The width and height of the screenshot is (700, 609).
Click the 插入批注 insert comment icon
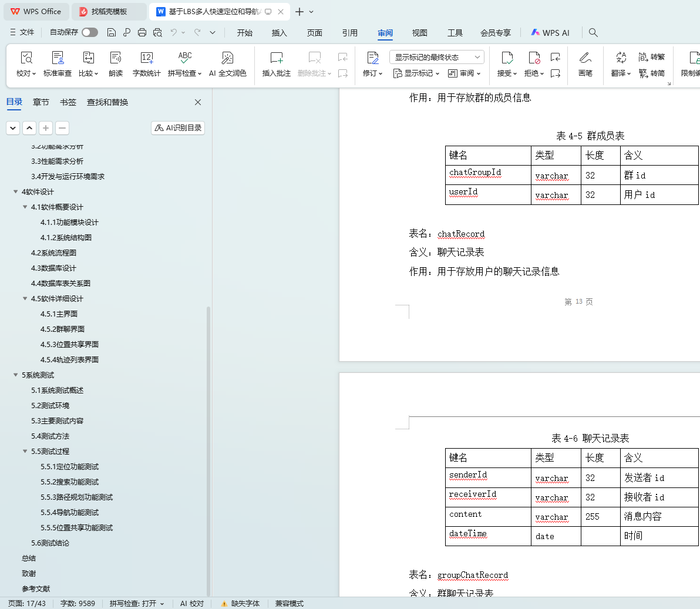click(276, 58)
